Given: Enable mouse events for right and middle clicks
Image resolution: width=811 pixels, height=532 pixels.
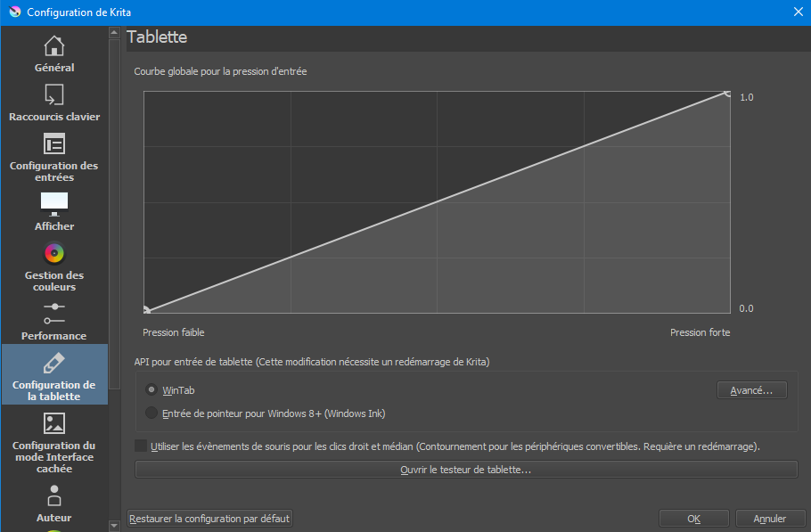Looking at the screenshot, I should (141, 446).
